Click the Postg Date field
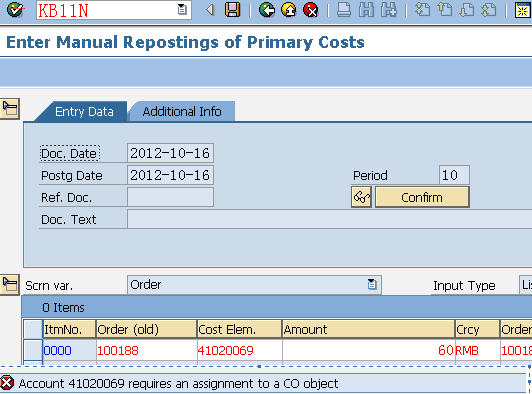The height and width of the screenshot is (394, 532). [170, 175]
